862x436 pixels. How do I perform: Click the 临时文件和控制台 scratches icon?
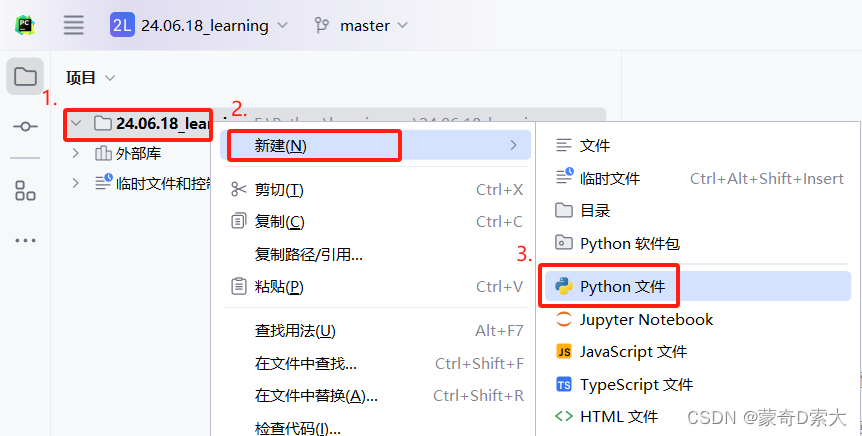tap(103, 183)
